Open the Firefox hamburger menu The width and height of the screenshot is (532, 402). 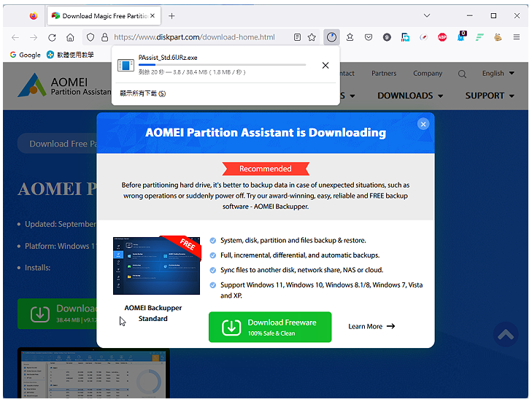click(517, 37)
